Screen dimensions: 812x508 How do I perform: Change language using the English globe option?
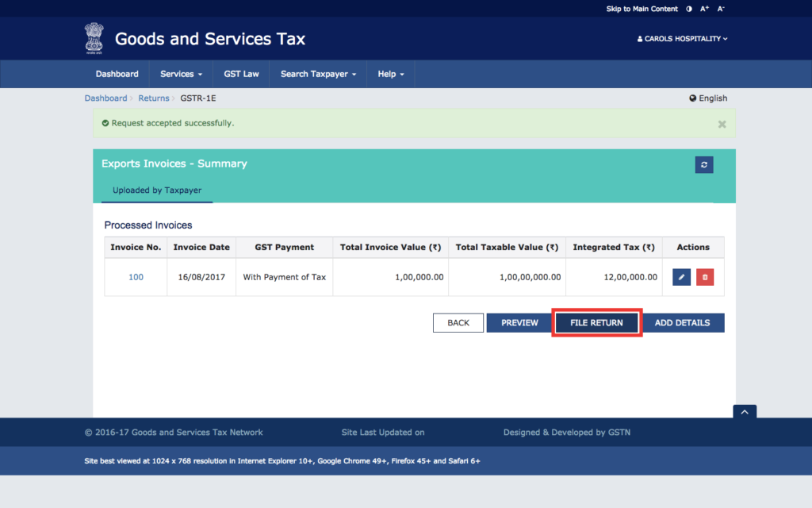pyautogui.click(x=707, y=98)
